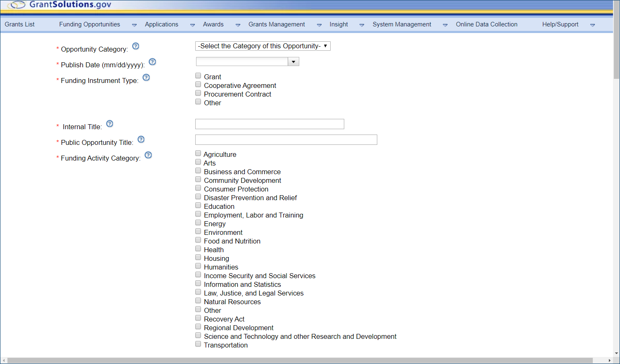This screenshot has height=364, width=620.
Task: Open Funding Activity Category help icon
Action: 149,155
